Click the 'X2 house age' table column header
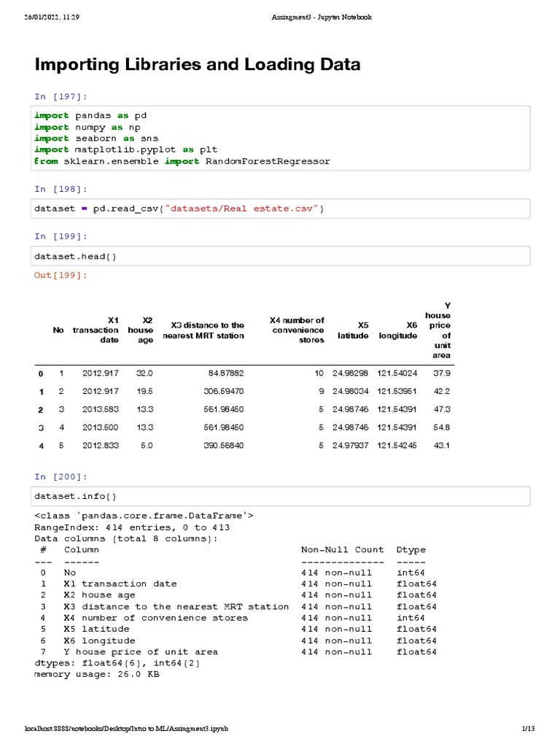This screenshot has width=560, height=747. coord(141,330)
